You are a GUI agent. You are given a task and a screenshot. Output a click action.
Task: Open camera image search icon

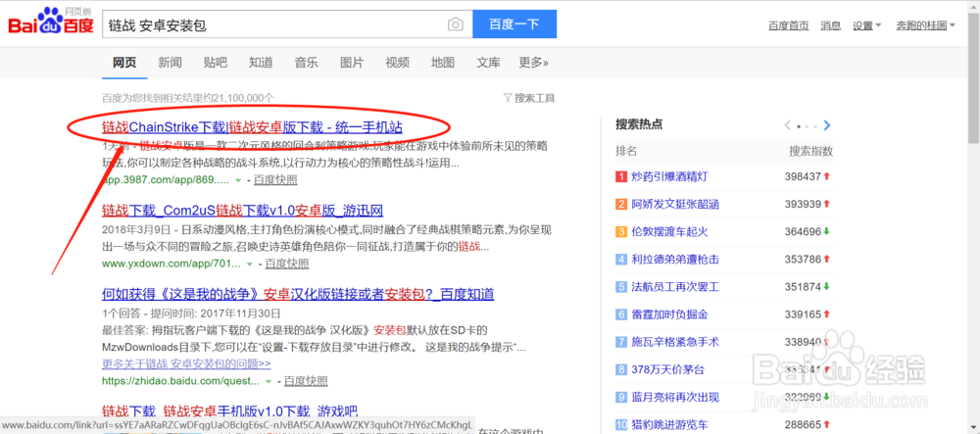pos(456,24)
